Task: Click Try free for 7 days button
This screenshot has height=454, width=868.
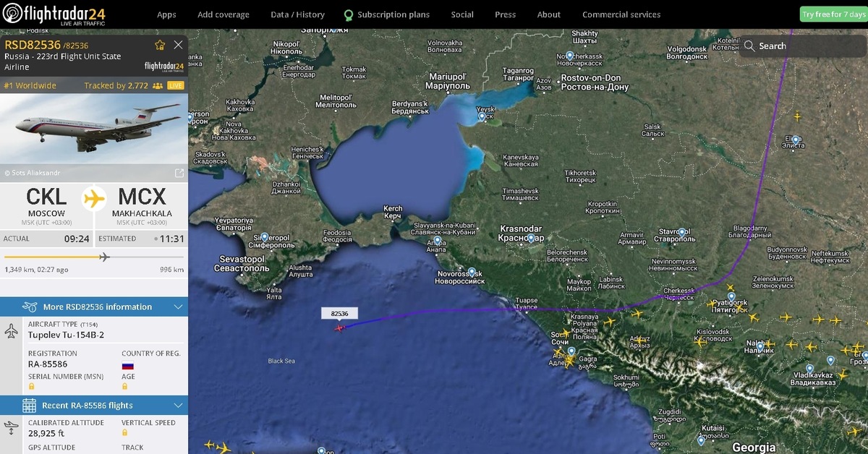Action: point(833,14)
